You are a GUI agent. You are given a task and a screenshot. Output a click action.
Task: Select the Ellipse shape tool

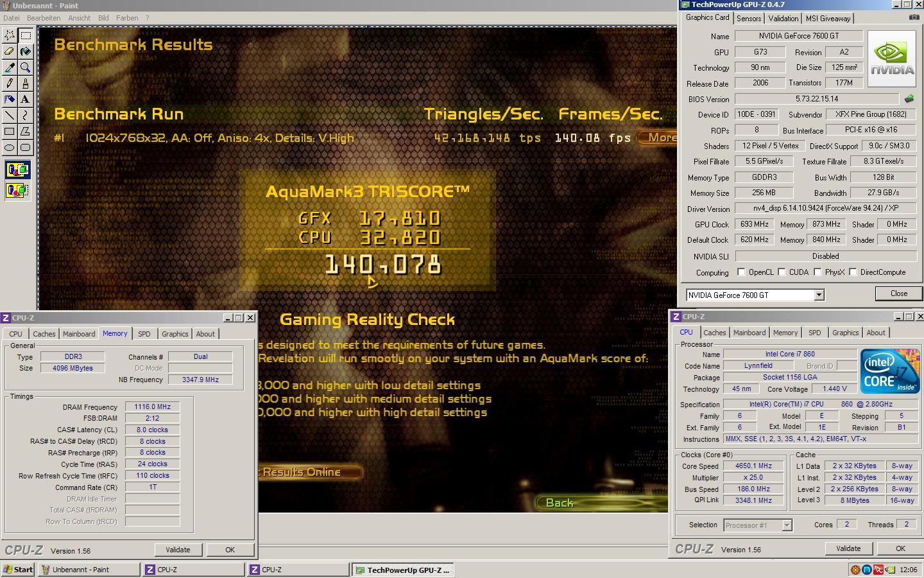(x=10, y=148)
